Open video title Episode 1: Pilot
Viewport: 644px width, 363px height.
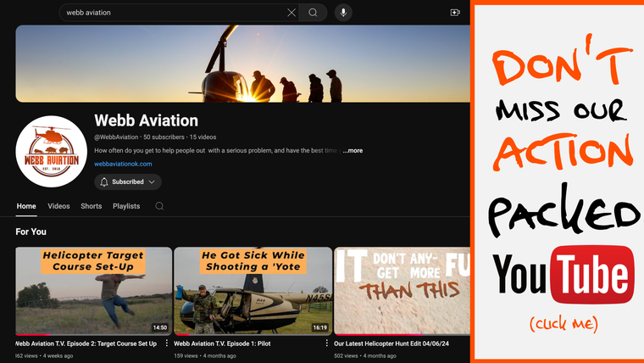point(222,343)
